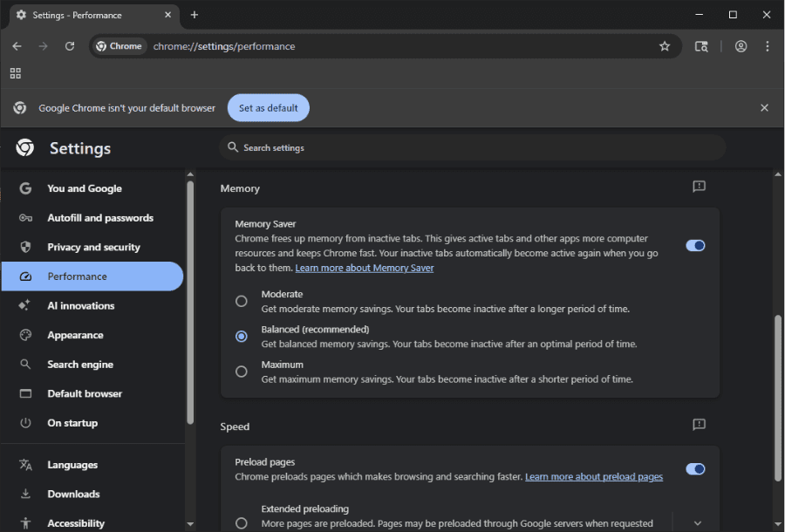This screenshot has height=532, width=785.
Task: Open Learn more about Memory Saver link
Action: (365, 269)
